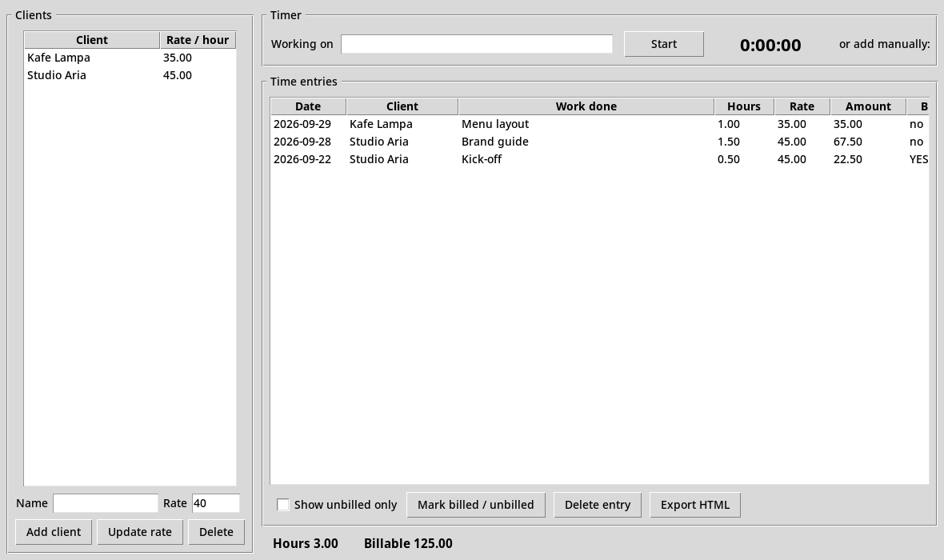Click the 45.00 rate in clients list
Screen dimensions: 944x560
click(178, 75)
